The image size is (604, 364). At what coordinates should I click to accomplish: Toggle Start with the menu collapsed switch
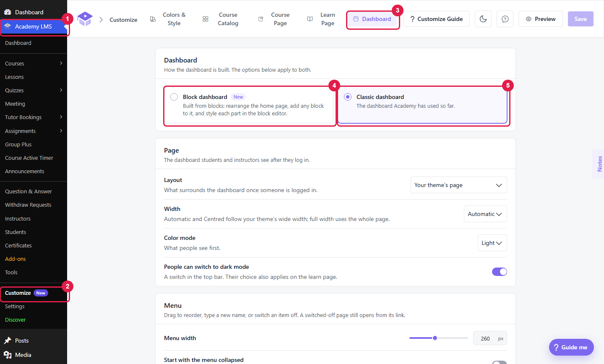click(x=500, y=362)
